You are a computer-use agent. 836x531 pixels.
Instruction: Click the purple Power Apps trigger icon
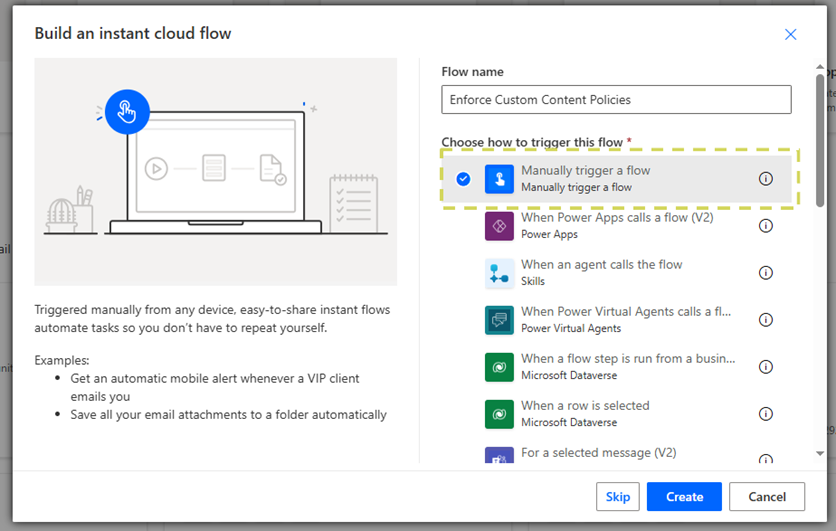499,226
